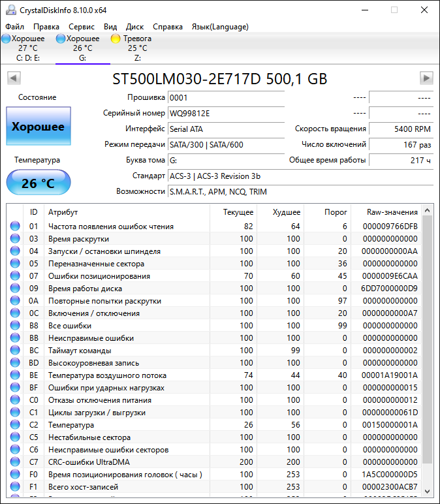This screenshot has width=440, height=504.
Task: Click the Хорошее health status button
Action: [x=39, y=126]
